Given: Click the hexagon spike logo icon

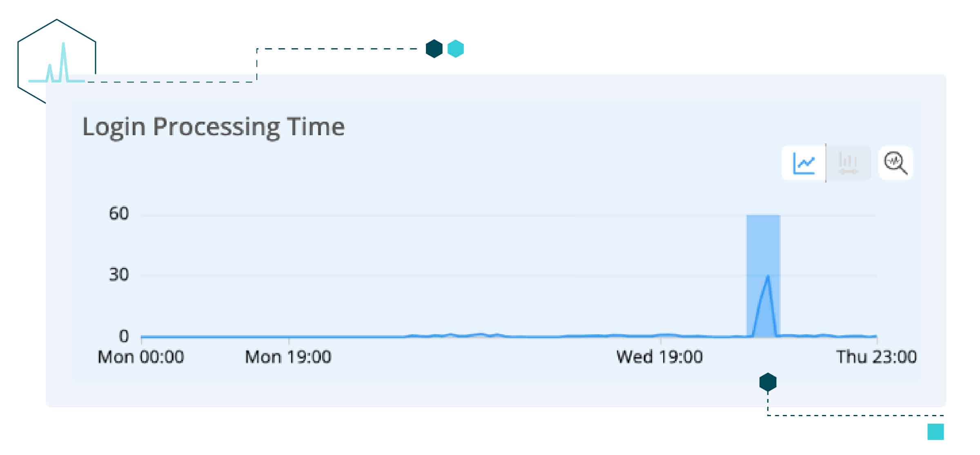Looking at the screenshot, I should point(56,61).
